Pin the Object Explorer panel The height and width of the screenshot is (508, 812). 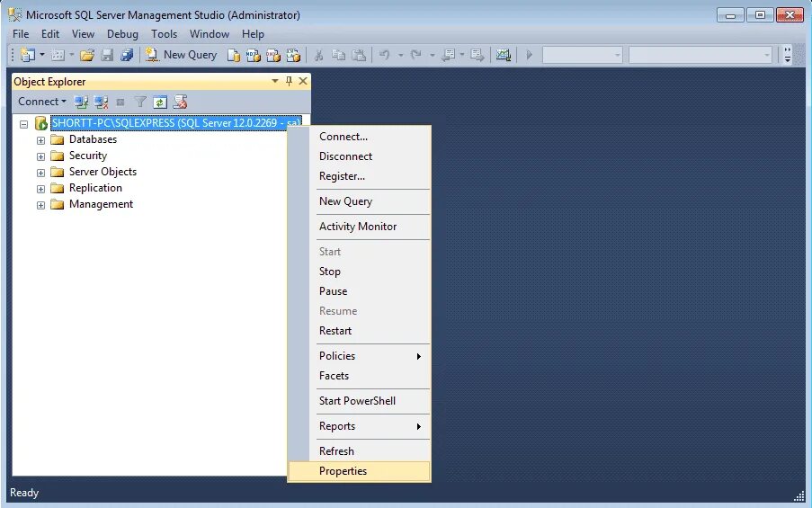tap(289, 81)
